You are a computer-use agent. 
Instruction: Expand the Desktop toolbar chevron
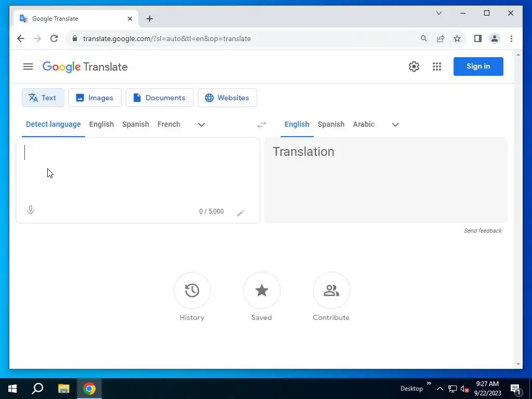point(429,383)
